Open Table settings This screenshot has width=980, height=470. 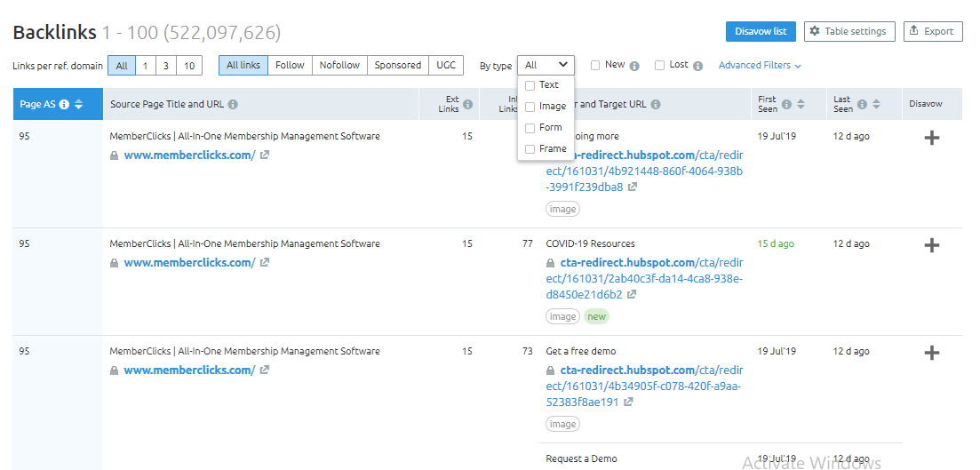(849, 31)
